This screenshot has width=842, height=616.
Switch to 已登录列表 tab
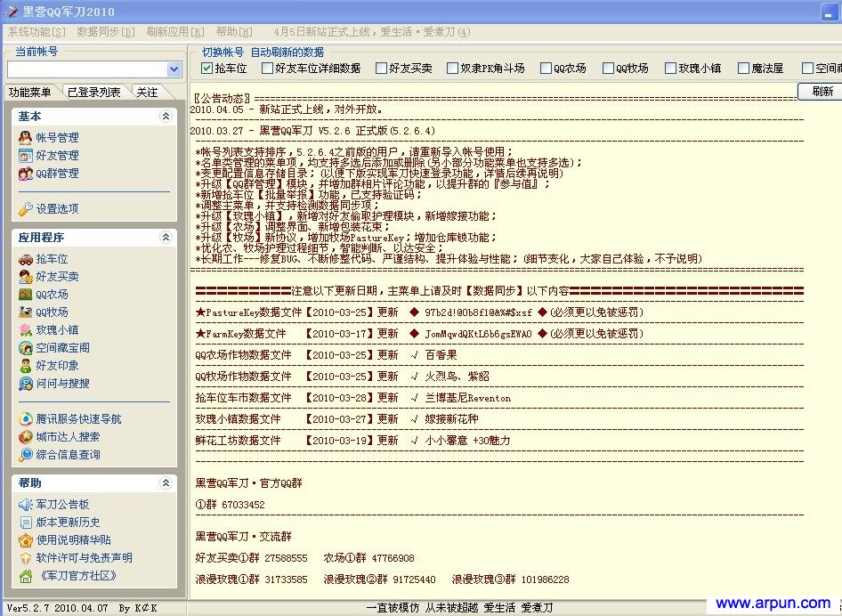[x=94, y=93]
